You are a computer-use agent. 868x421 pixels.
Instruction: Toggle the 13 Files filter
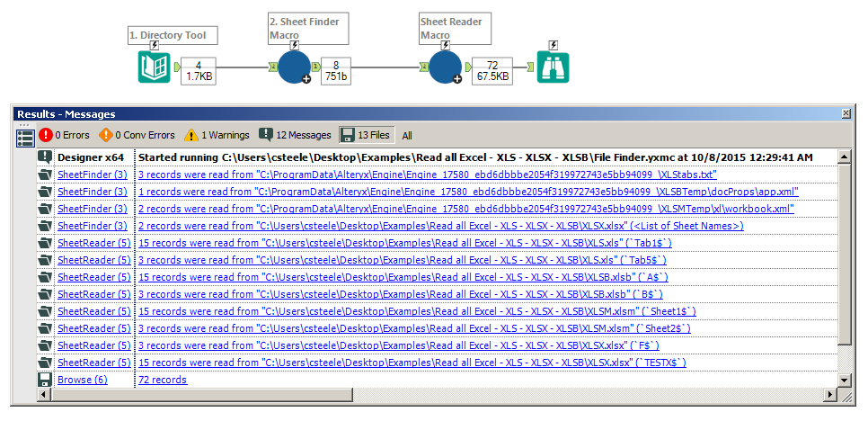click(367, 135)
